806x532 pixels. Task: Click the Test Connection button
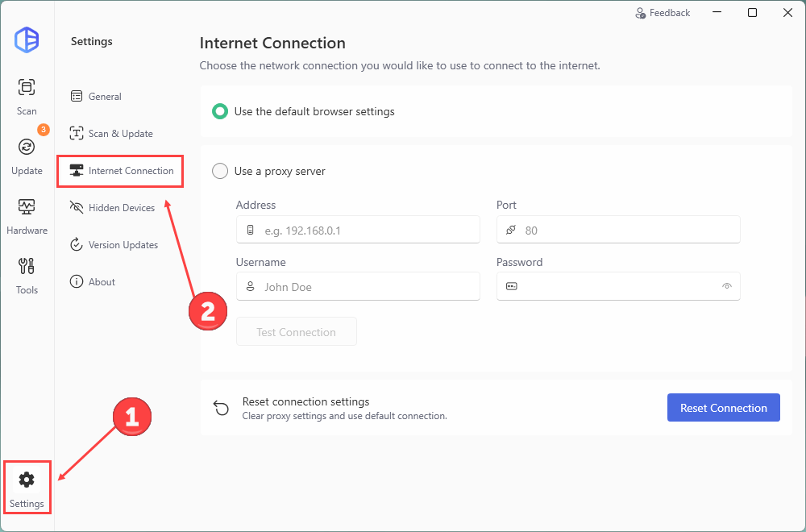(x=296, y=332)
